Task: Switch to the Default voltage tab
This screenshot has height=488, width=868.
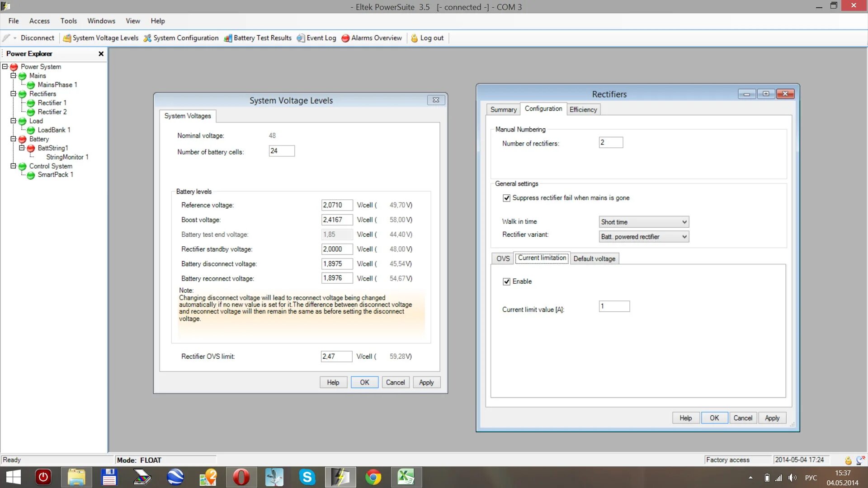Action: point(594,258)
